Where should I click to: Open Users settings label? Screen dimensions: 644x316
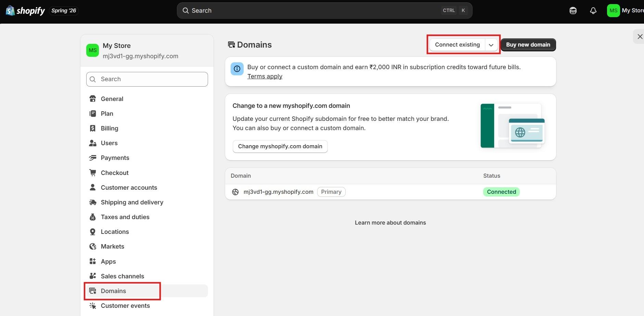click(x=109, y=143)
